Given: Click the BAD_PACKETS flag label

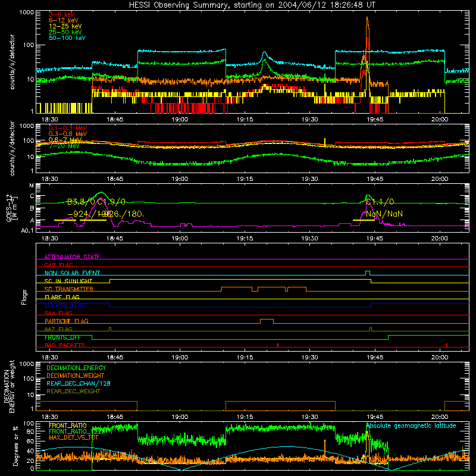Looking at the screenshot, I should [x=65, y=345].
